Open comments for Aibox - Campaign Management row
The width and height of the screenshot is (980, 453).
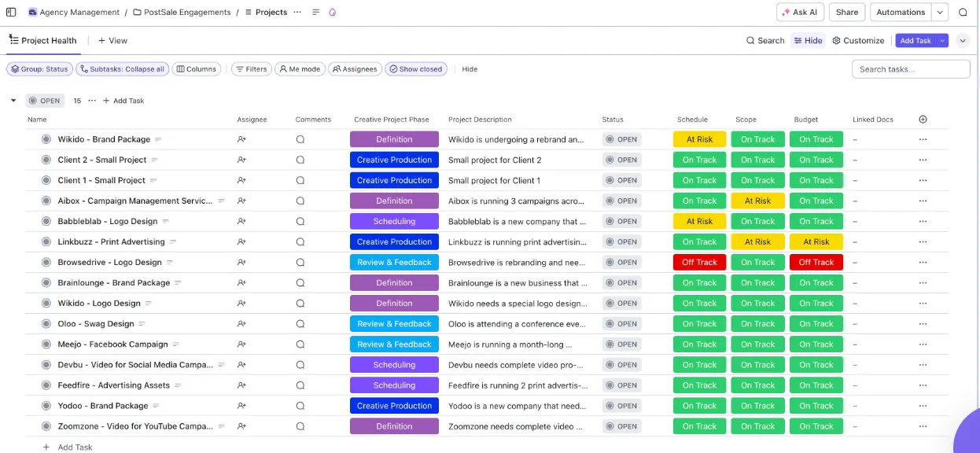click(300, 201)
